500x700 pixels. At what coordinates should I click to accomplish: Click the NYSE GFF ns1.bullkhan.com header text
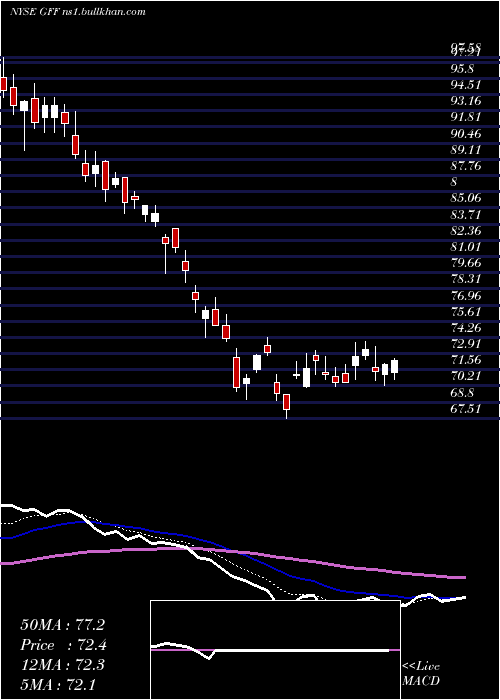78,12
